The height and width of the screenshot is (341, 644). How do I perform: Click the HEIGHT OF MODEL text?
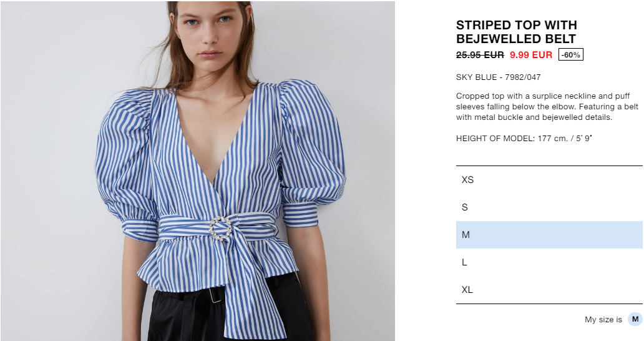pos(524,139)
